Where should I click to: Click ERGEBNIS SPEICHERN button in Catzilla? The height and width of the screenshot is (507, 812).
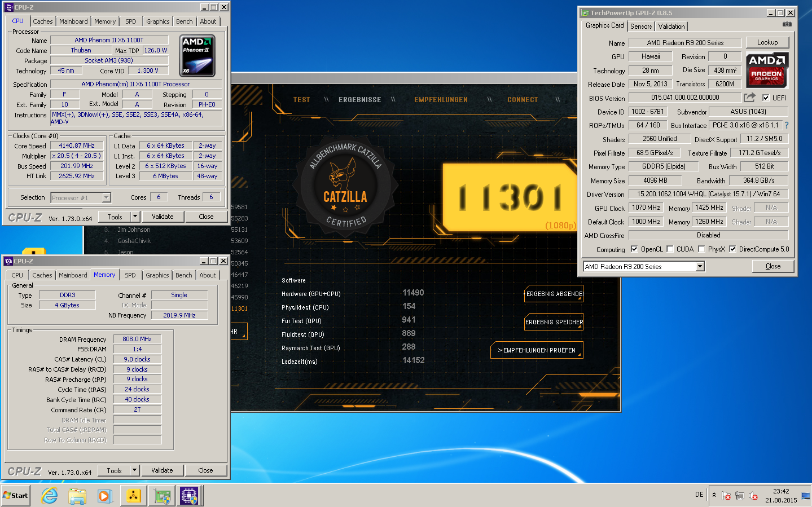[554, 322]
